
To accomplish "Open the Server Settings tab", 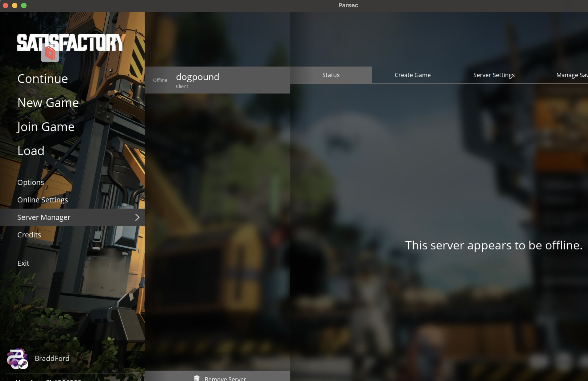I will (494, 75).
